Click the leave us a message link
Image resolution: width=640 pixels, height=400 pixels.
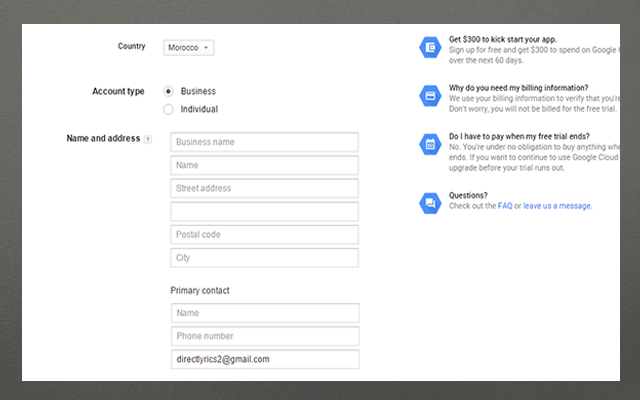coord(558,206)
